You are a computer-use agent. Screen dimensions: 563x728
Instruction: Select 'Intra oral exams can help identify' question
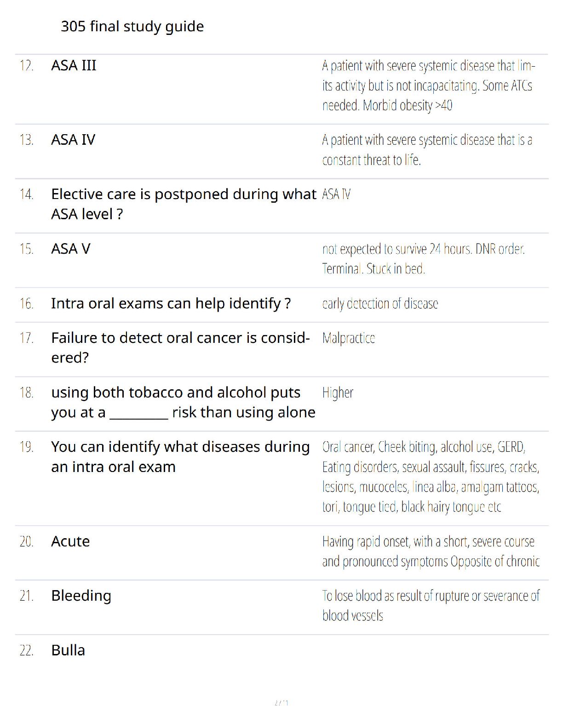pos(171,303)
